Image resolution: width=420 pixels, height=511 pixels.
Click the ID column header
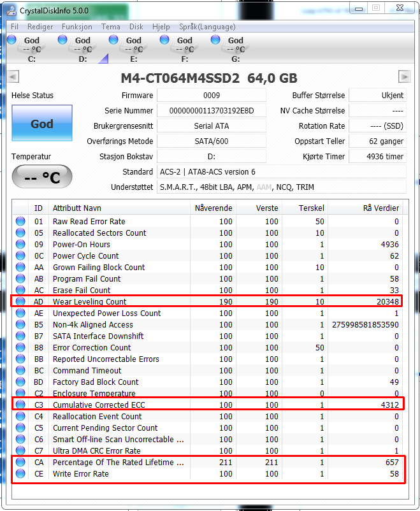pyautogui.click(x=38, y=208)
